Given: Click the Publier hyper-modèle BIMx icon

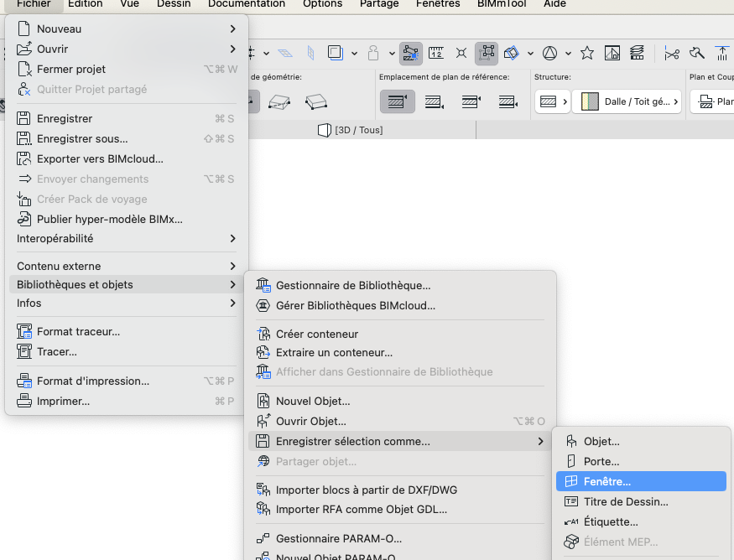Looking at the screenshot, I should point(23,219).
